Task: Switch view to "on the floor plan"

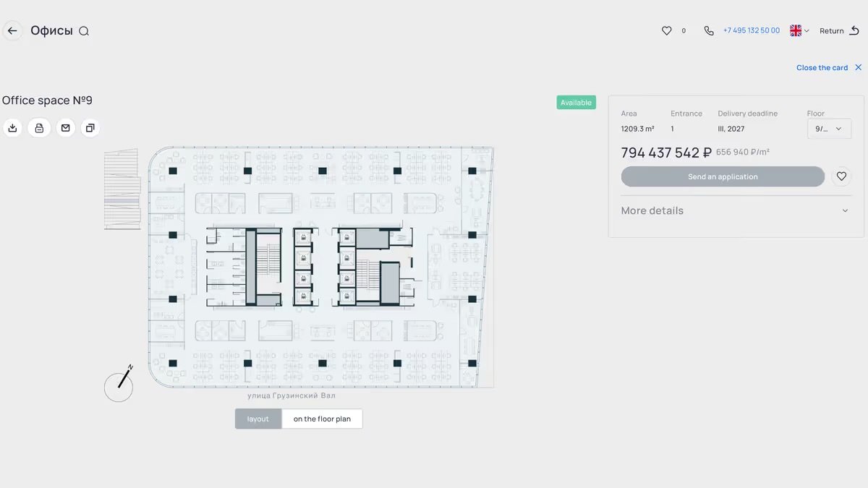Action: click(x=322, y=419)
